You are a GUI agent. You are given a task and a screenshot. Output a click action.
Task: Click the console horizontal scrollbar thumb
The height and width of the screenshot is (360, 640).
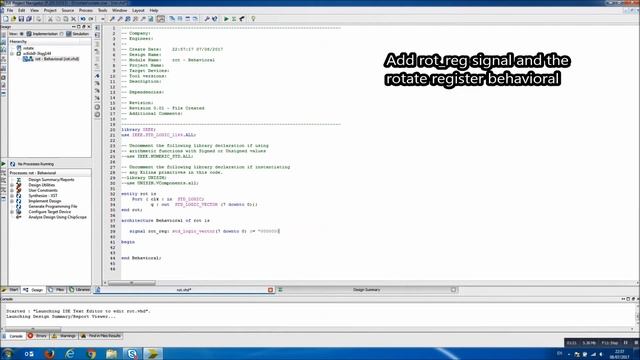[x=33, y=329]
